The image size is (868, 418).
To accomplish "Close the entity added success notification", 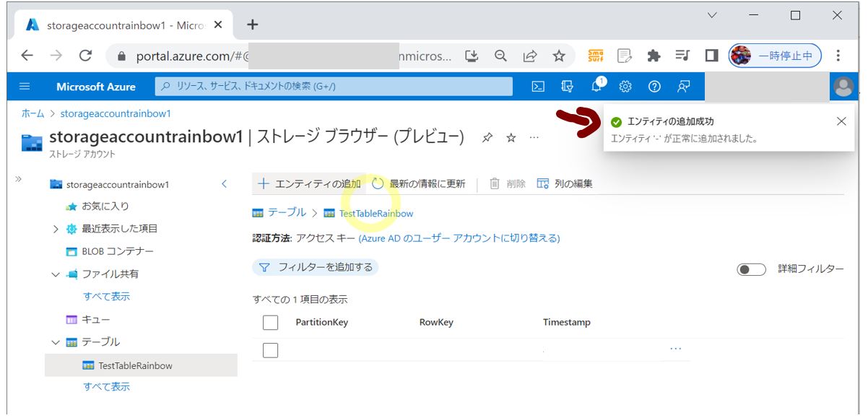I will click(x=841, y=121).
